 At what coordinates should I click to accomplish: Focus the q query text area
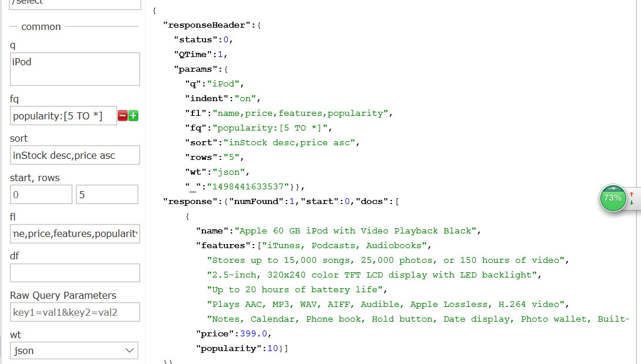(75, 69)
